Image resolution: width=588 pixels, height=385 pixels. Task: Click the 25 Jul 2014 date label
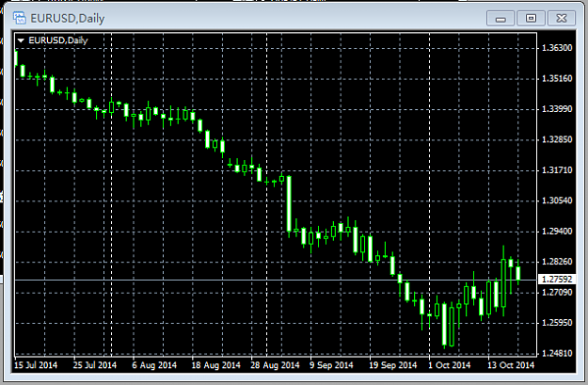click(x=95, y=364)
